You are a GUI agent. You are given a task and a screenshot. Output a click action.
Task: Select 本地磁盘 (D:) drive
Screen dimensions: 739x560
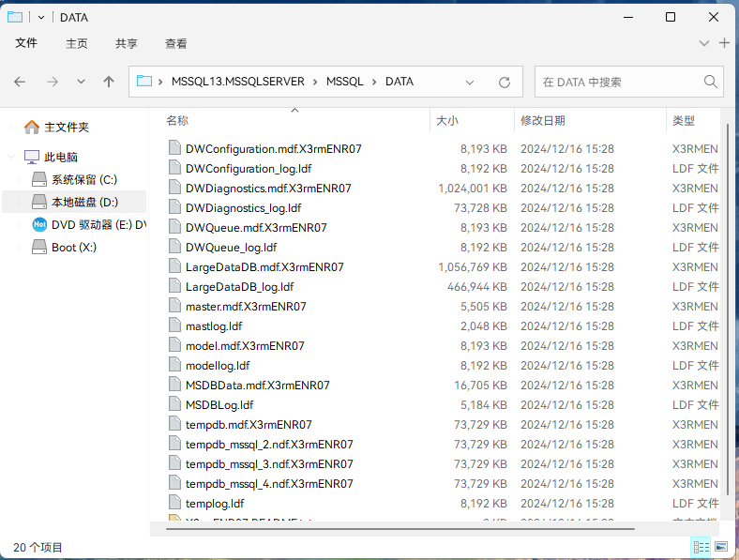pos(84,203)
